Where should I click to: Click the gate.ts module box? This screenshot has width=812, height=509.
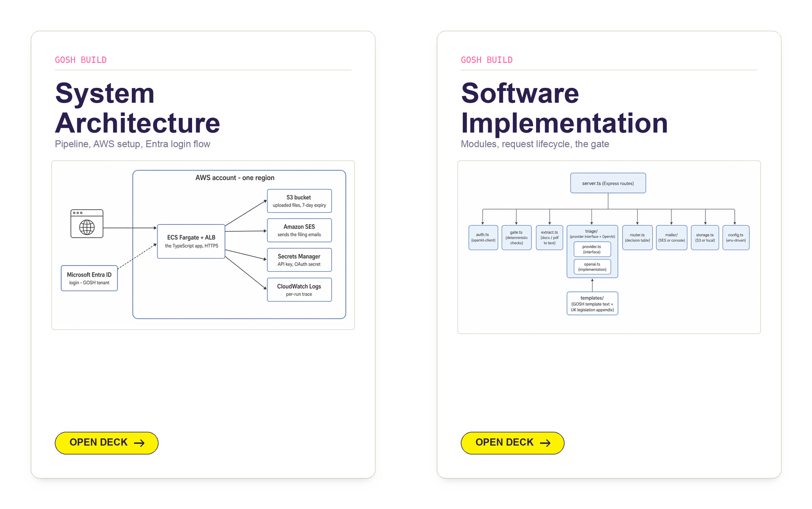click(516, 238)
